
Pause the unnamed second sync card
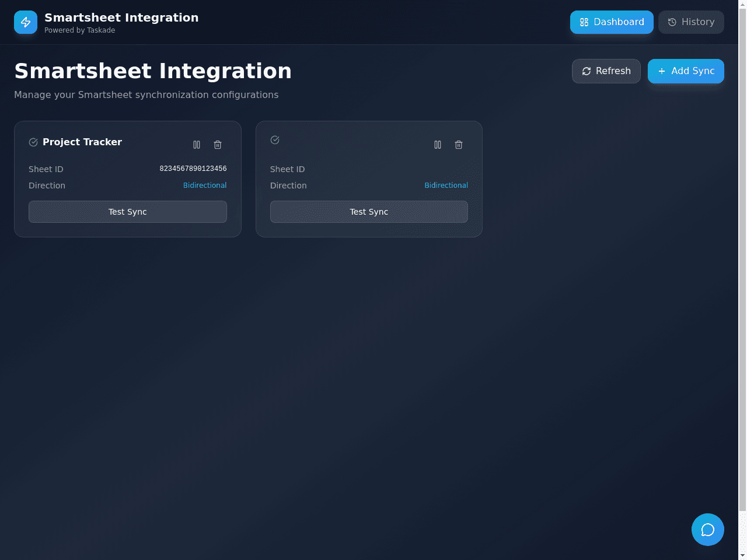tap(438, 145)
